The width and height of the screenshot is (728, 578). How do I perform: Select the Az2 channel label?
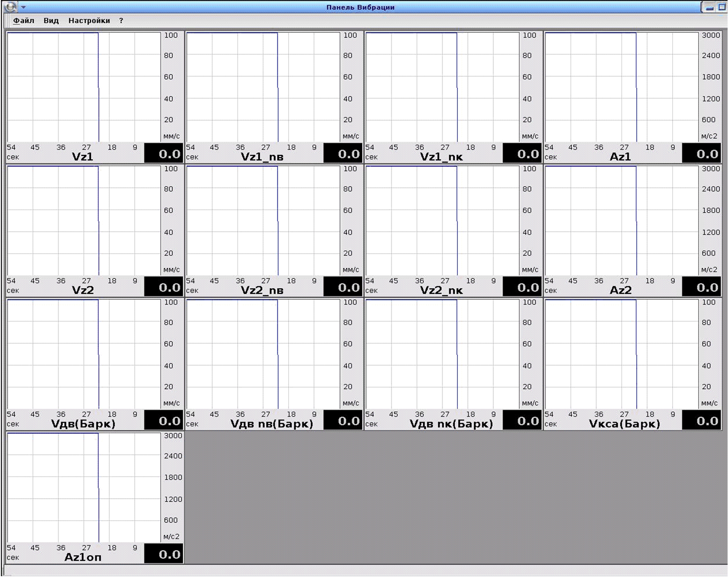pos(620,290)
